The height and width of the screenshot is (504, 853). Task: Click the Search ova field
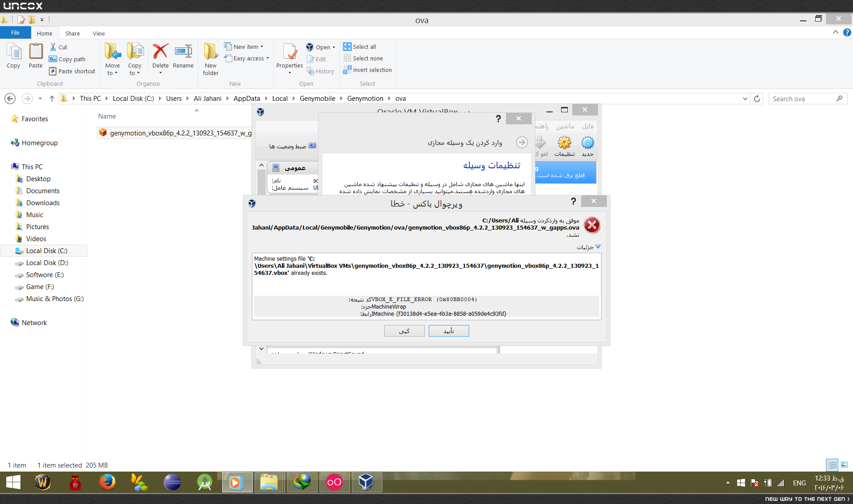[x=808, y=99]
